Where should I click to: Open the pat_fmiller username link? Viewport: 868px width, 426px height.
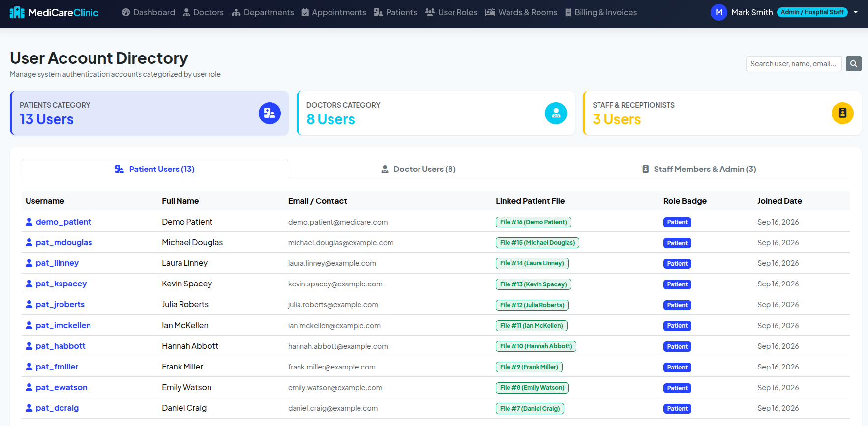(57, 367)
